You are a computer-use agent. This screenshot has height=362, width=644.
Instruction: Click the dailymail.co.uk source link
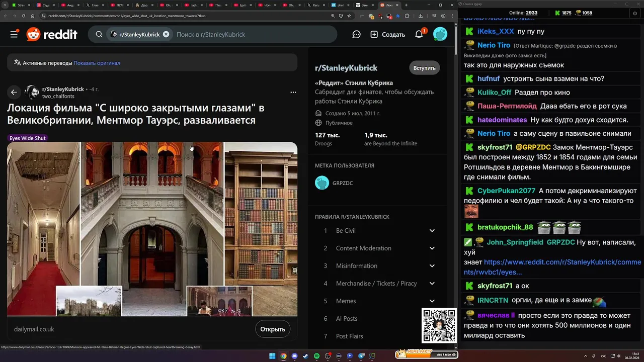click(34, 329)
